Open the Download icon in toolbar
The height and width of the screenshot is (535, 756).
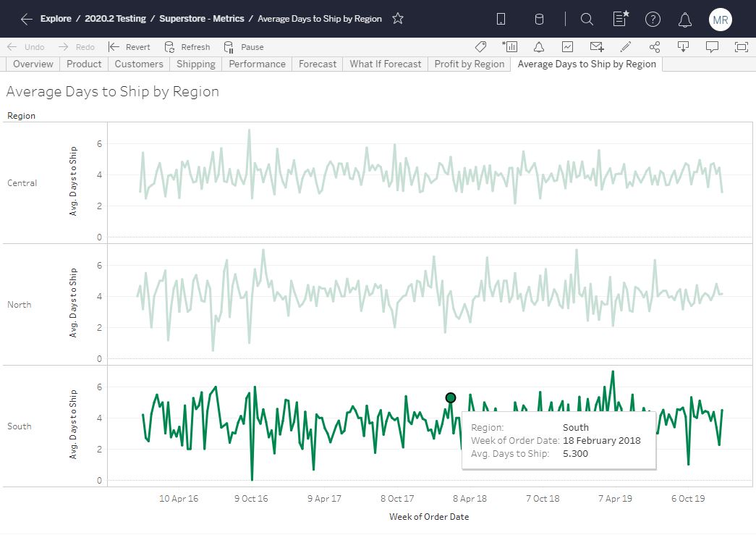[683, 47]
